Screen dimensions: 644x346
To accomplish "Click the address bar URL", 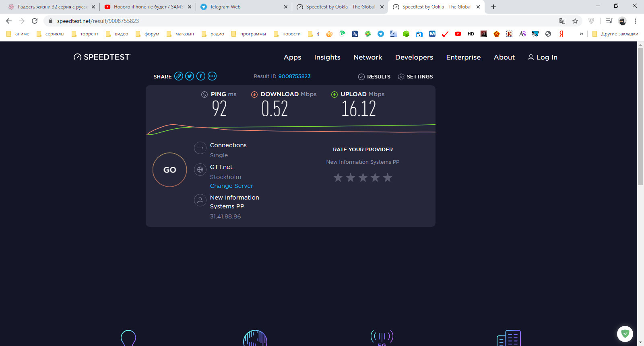I will pos(98,21).
